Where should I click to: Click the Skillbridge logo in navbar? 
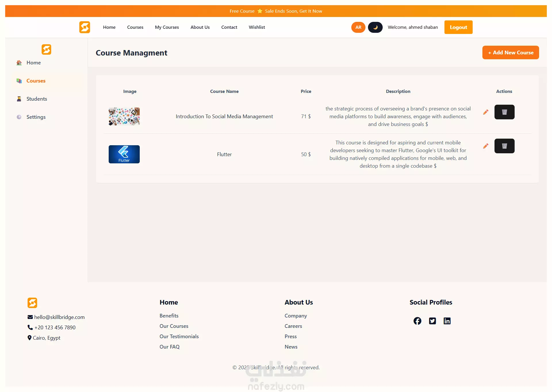[85, 27]
